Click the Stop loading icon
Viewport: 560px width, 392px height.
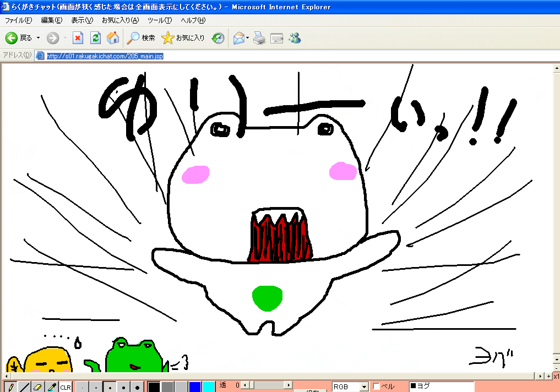(78, 38)
